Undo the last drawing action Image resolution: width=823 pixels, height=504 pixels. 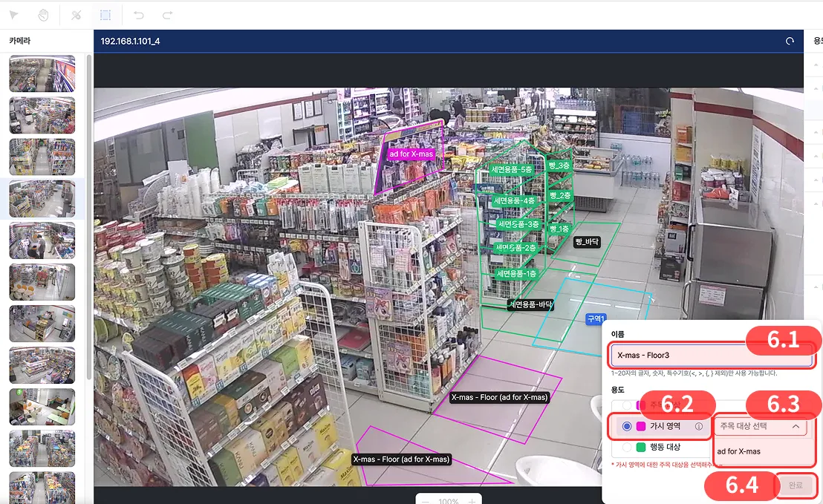tap(139, 15)
